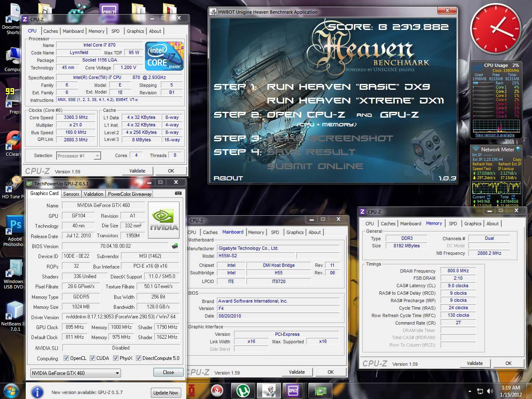Image resolution: width=532 pixels, height=399 pixels.
Task: Click Run Heaven "Xtreme" DX11
Action: point(355,101)
